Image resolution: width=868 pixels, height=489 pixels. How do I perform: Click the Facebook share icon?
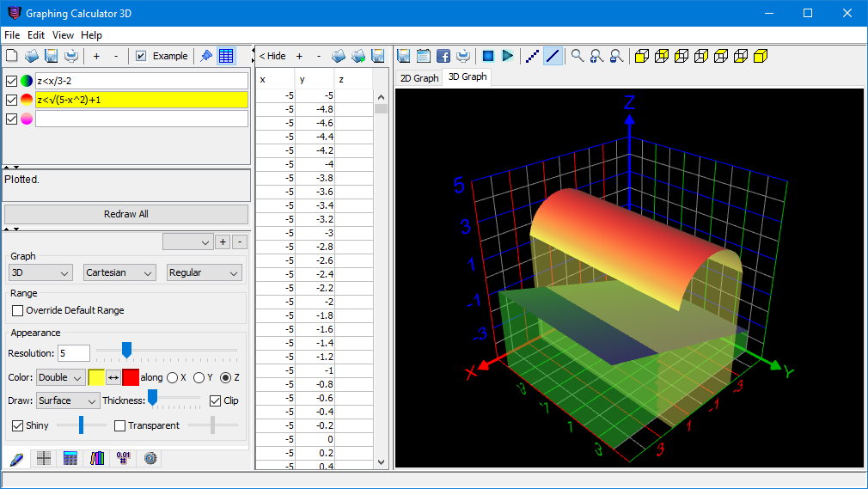tap(443, 56)
